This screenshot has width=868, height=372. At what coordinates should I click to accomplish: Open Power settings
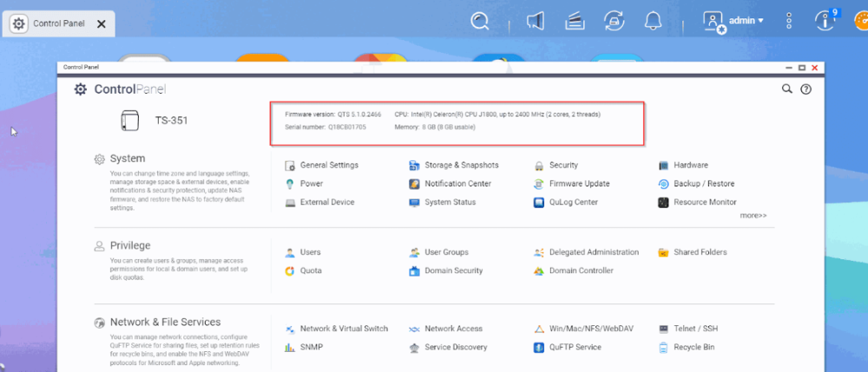304,184
